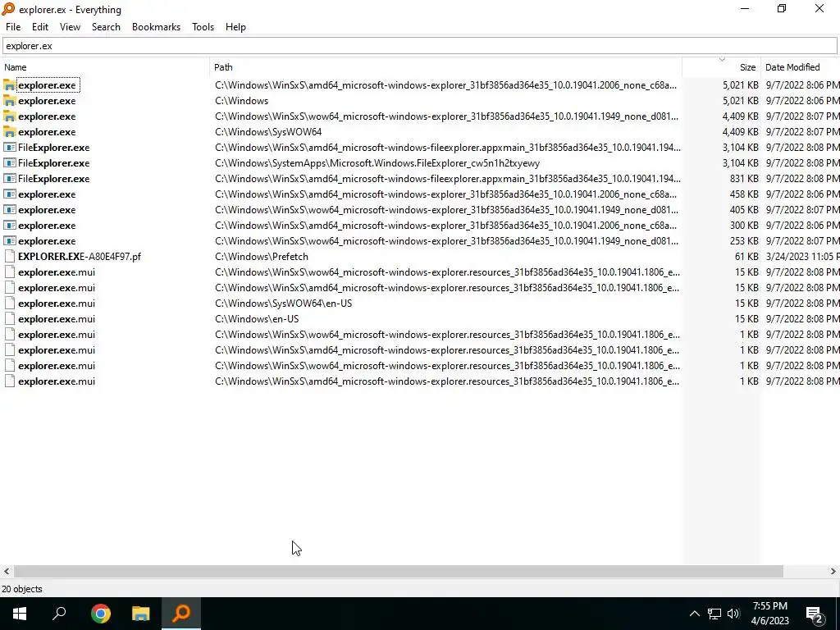The width and height of the screenshot is (840, 630).
Task: Click the icon of explorer.exe in C:\Windows\SysWOW64
Action: [9, 132]
